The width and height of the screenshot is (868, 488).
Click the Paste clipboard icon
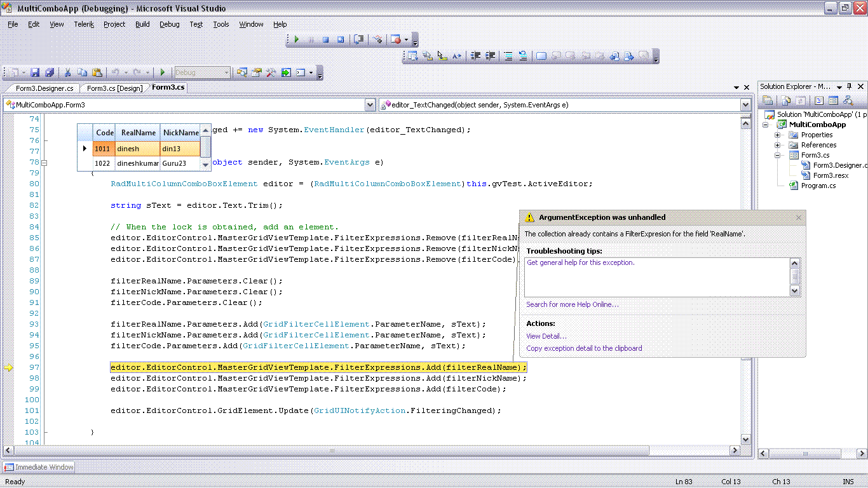click(x=97, y=72)
